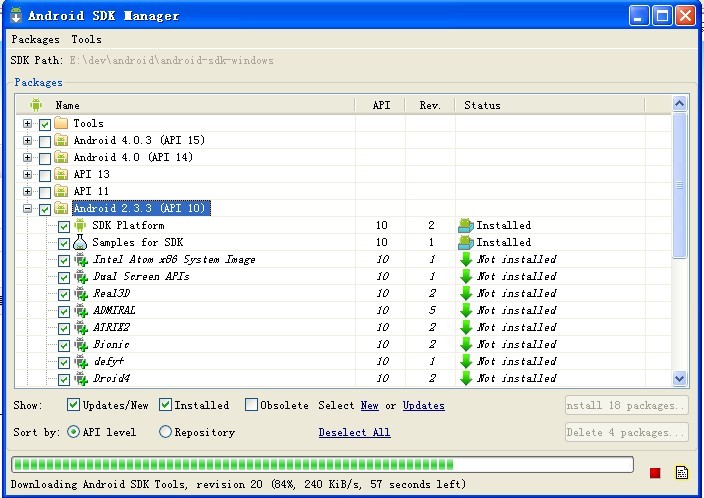Click the scroll down arrow of package list
The width and height of the screenshot is (704, 498).
(679, 379)
